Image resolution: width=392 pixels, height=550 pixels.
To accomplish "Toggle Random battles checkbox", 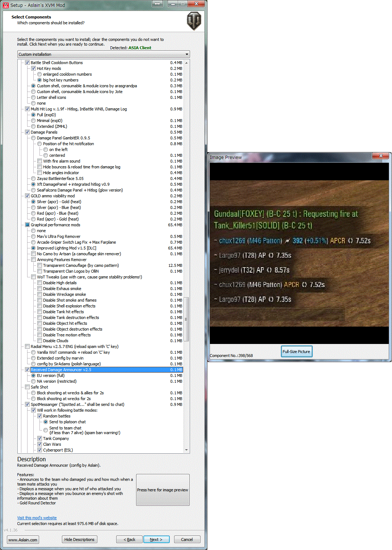I will [x=39, y=416].
